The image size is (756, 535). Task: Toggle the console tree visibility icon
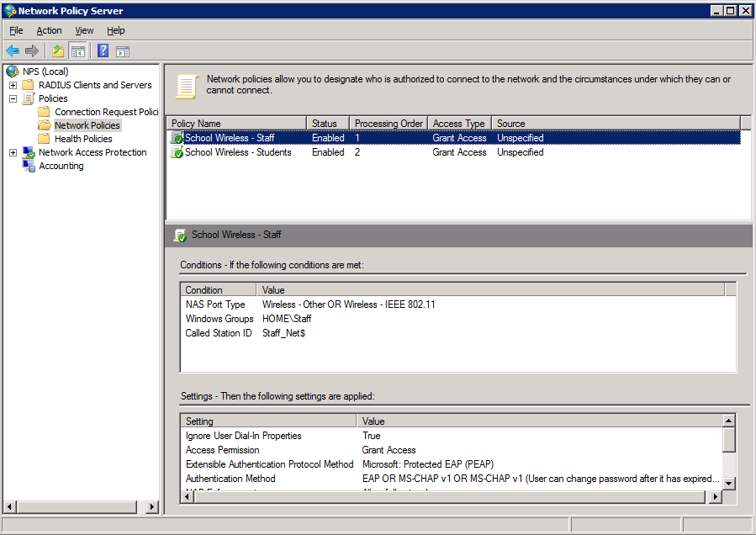coord(77,50)
